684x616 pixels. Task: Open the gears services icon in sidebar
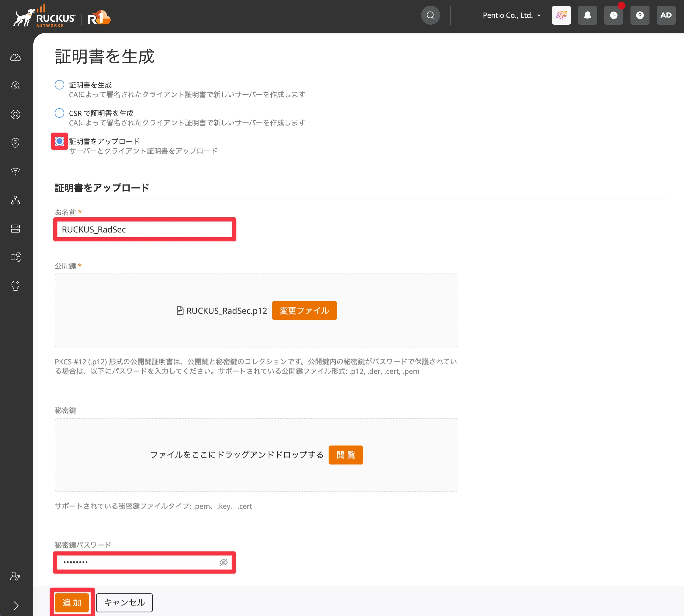coord(15,257)
